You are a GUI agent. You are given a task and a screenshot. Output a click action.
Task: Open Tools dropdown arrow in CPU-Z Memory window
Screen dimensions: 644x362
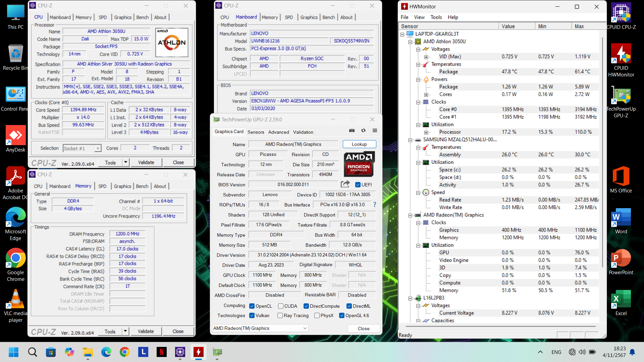point(125,331)
